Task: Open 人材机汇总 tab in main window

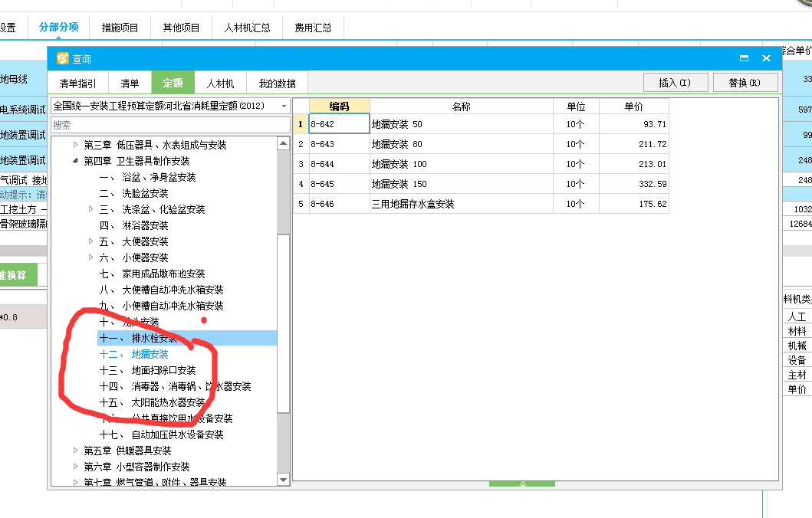Action: pos(247,28)
